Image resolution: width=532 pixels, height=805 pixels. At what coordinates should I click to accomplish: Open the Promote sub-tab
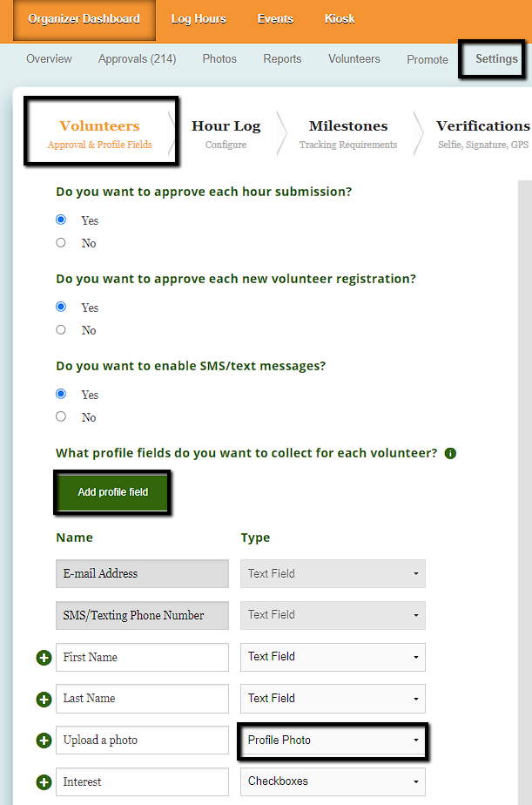point(428,59)
